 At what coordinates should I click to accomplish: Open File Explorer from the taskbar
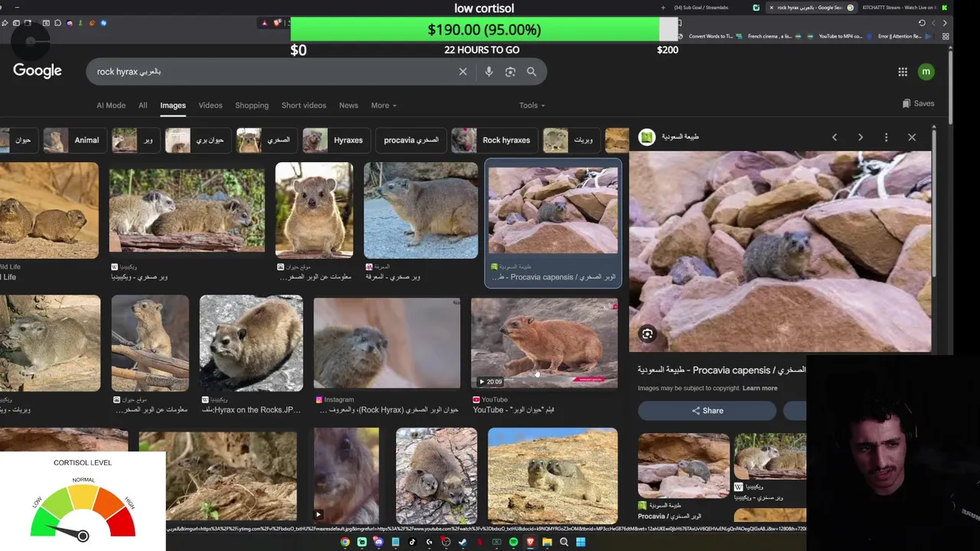pyautogui.click(x=547, y=542)
